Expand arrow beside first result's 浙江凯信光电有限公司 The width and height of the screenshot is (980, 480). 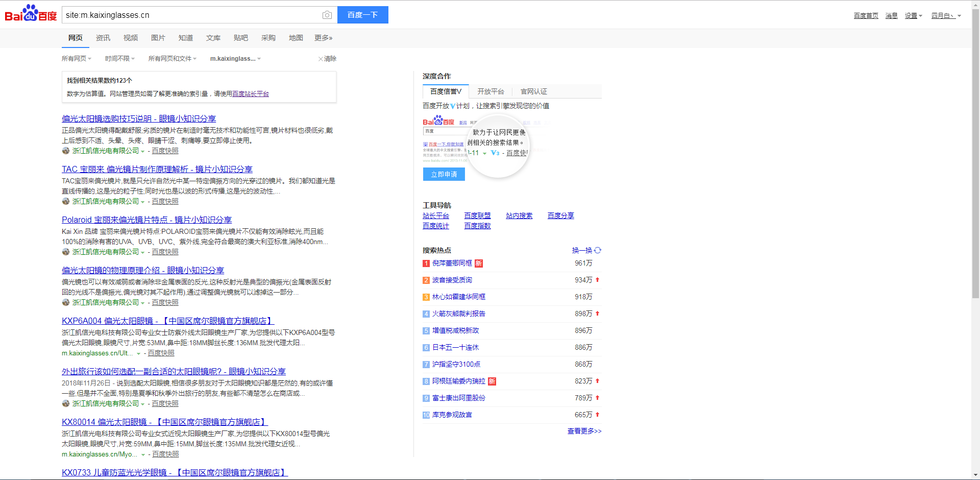click(142, 152)
